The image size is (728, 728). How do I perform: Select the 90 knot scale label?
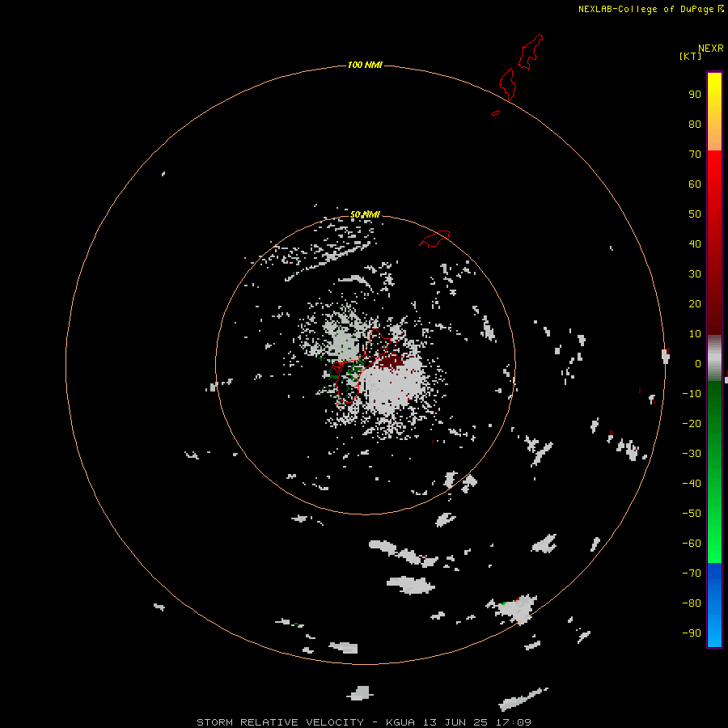[695, 95]
